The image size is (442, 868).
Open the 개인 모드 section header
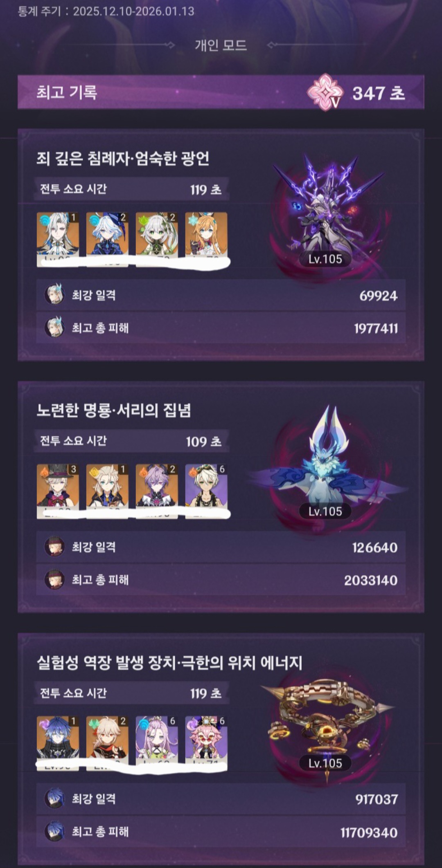[x=221, y=45]
